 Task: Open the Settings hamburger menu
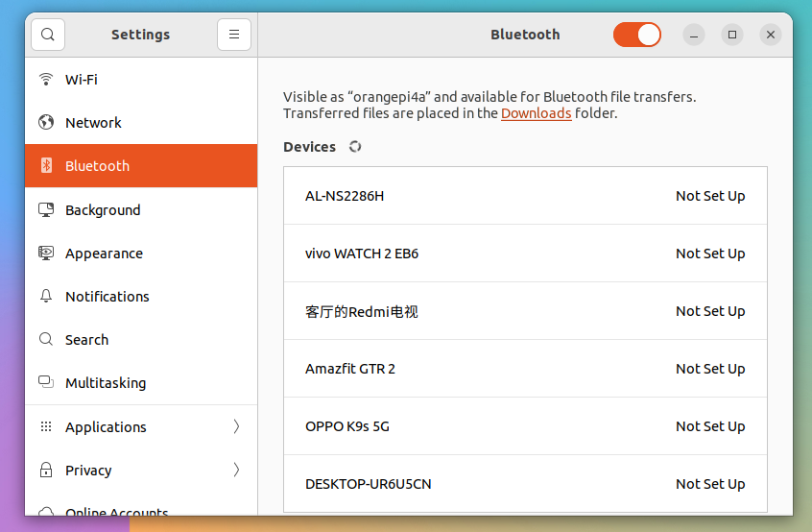(234, 35)
